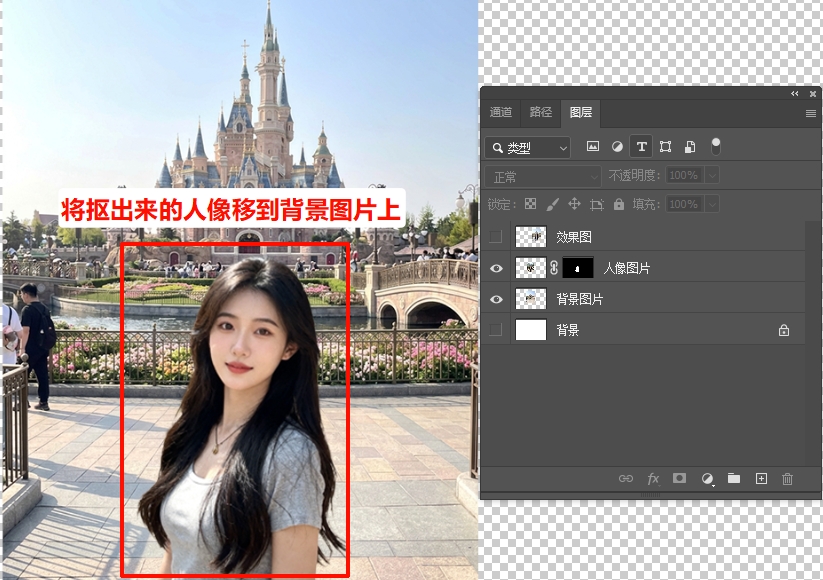Open the Layers panel menu
Screen dimensions: 823x580
pos(810,112)
